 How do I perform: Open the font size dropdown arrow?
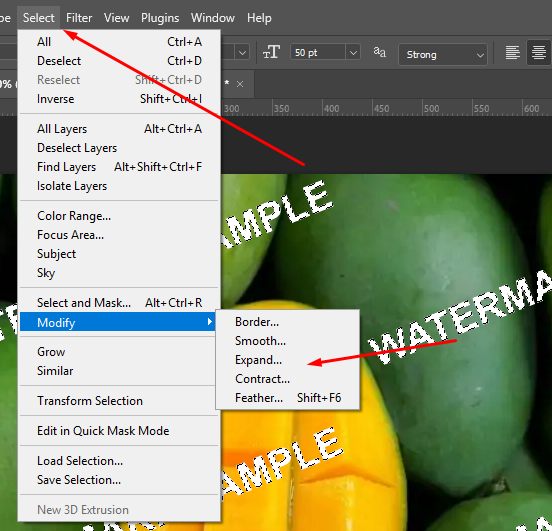click(x=353, y=53)
